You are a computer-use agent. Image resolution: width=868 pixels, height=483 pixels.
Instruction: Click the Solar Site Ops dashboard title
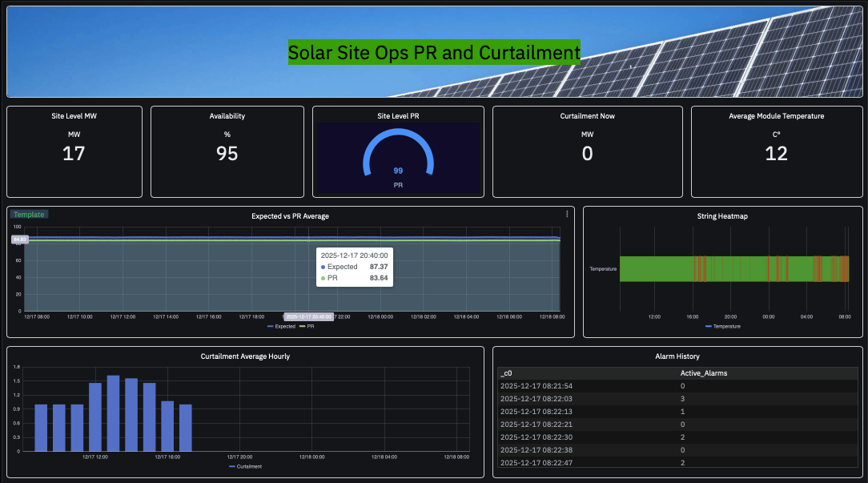(x=434, y=54)
